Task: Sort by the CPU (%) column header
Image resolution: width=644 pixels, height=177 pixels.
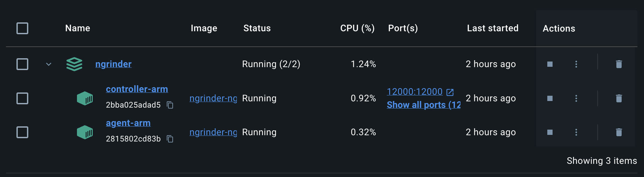Action: coord(358,28)
